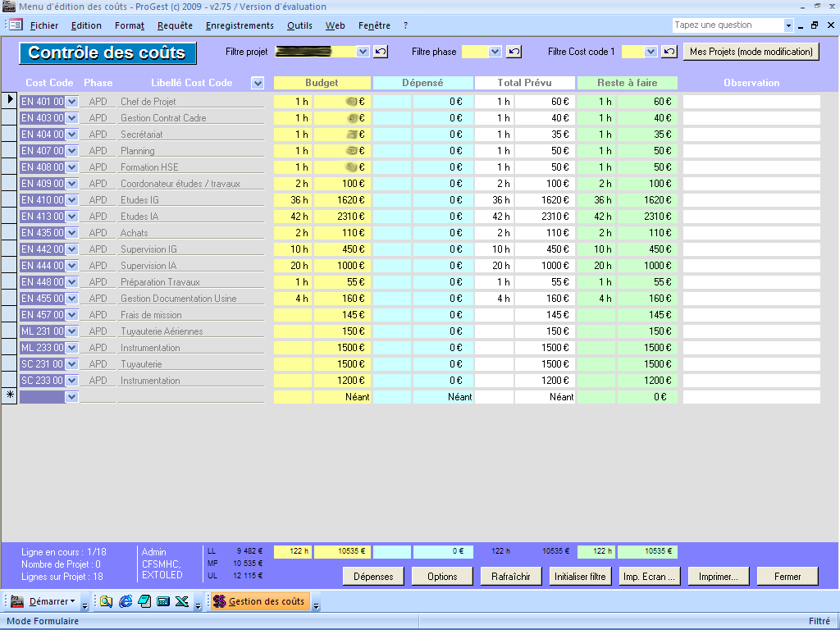Select the Gestion des coûts toolbar button
This screenshot has height=630, width=840.
pos(260,601)
